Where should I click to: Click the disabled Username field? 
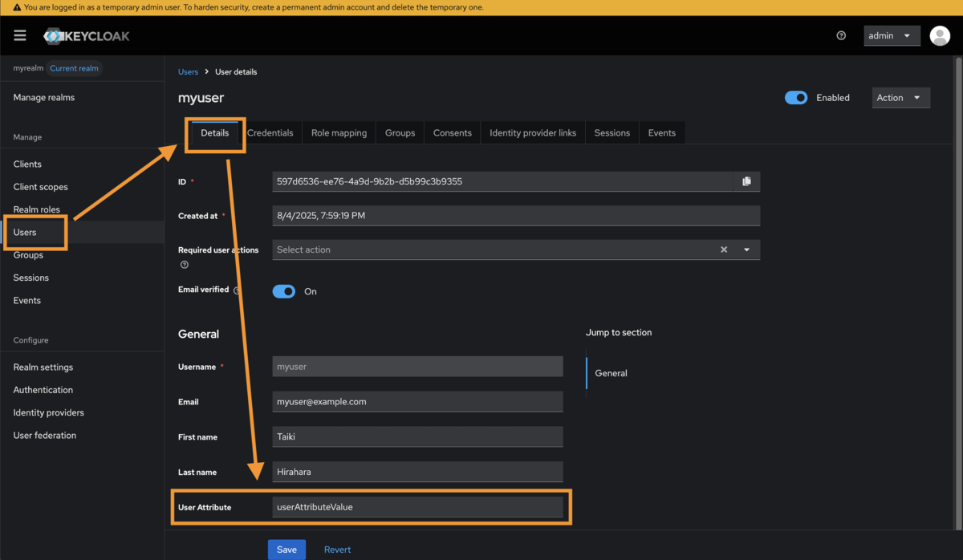click(418, 367)
